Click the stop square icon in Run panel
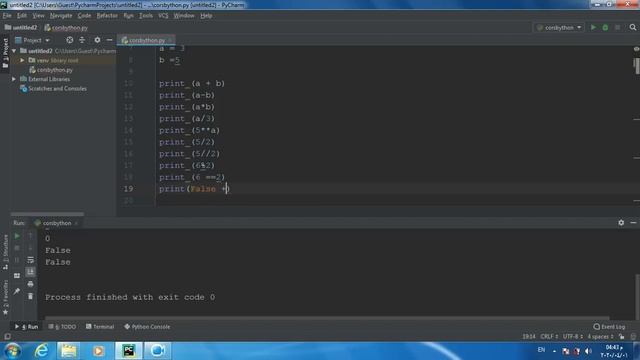This screenshot has height=360, width=640. click(x=17, y=248)
